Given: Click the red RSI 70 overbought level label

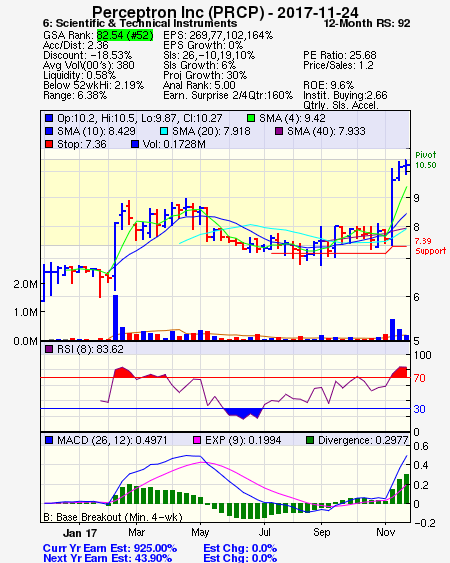Looking at the screenshot, I should (419, 378).
